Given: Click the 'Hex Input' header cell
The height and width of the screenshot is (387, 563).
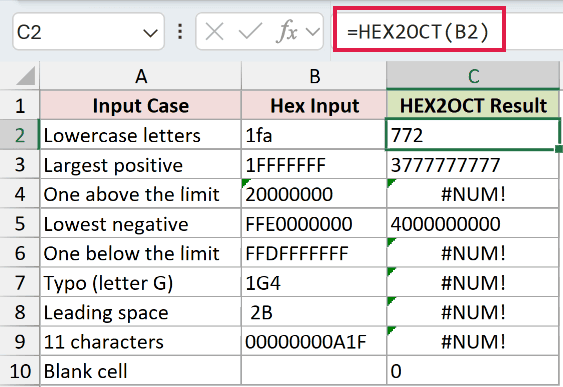Looking at the screenshot, I should coord(314,105).
